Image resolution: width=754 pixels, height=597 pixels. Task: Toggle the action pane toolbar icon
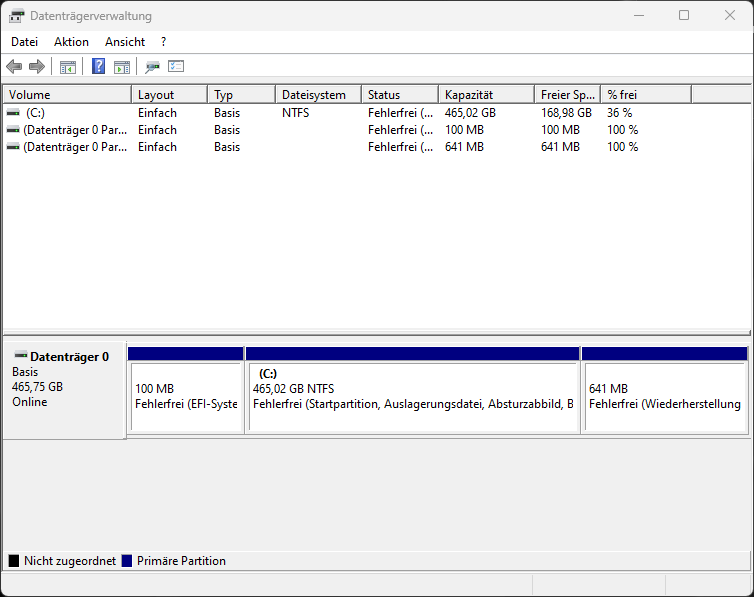click(x=122, y=67)
